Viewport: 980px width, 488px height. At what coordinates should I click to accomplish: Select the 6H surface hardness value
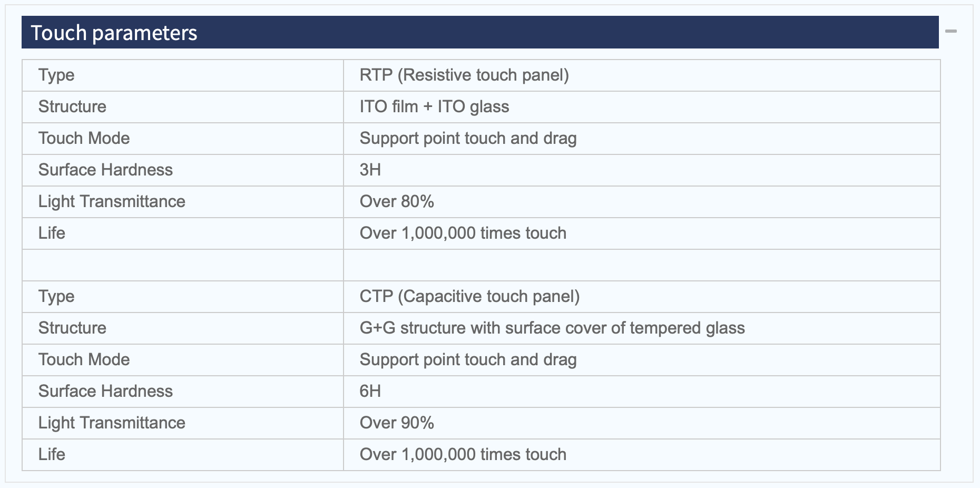pyautogui.click(x=370, y=391)
